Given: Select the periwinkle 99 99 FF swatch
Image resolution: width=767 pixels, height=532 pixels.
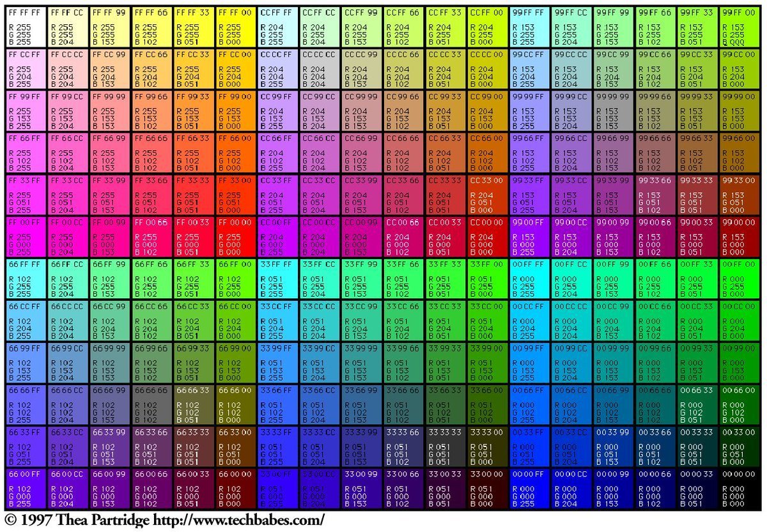Looking at the screenshot, I should 529,110.
